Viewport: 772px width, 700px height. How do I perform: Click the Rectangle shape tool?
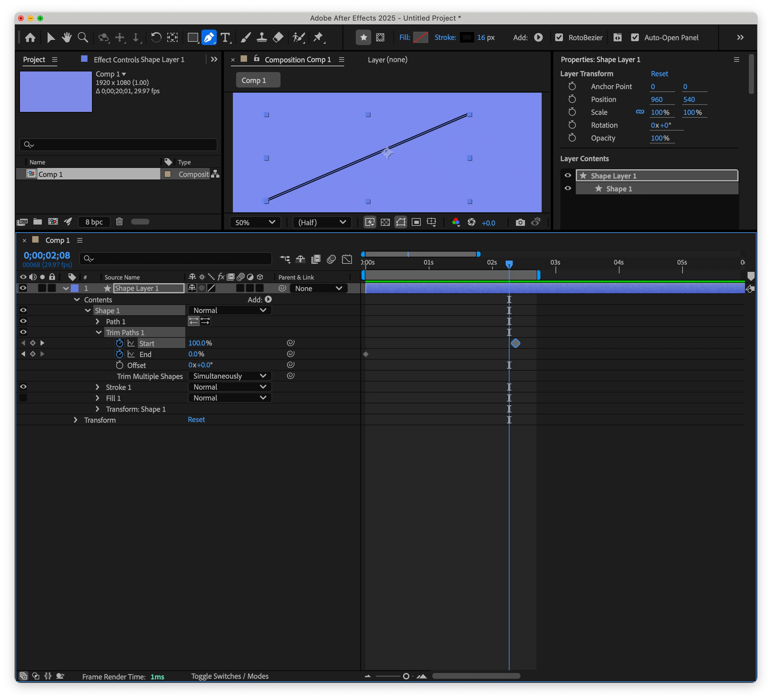(193, 37)
